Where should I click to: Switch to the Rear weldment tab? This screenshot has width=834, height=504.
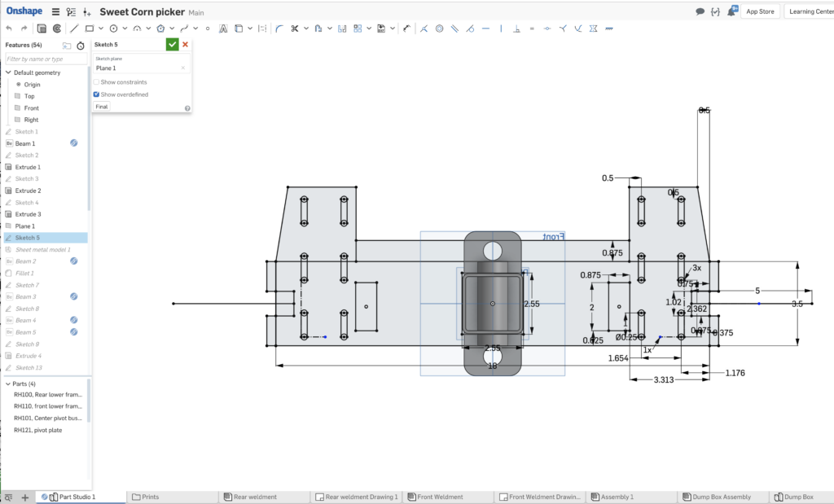[x=254, y=497]
